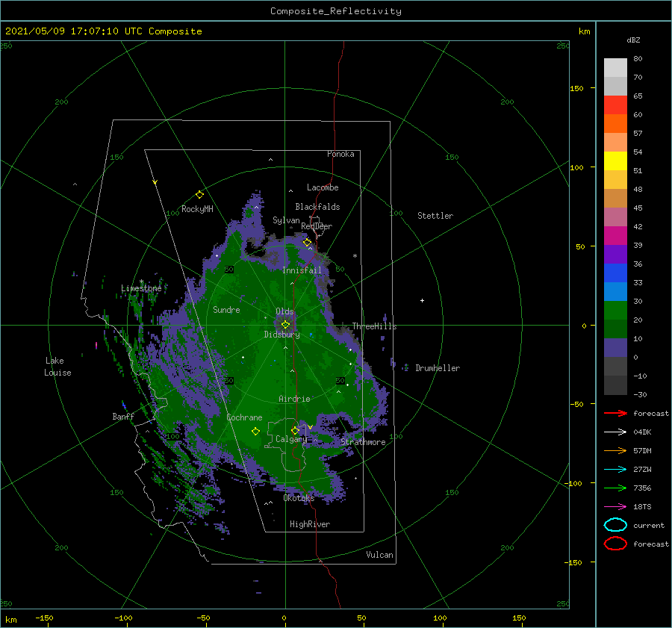This screenshot has width=672, height=628.
Task: Click the Calgary city label
Action: pos(291,439)
